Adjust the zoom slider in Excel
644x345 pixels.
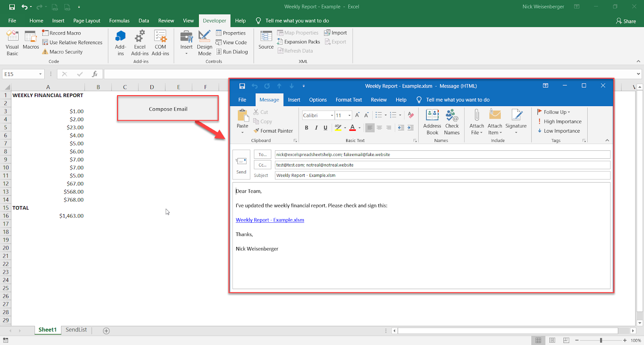[x=601, y=340]
